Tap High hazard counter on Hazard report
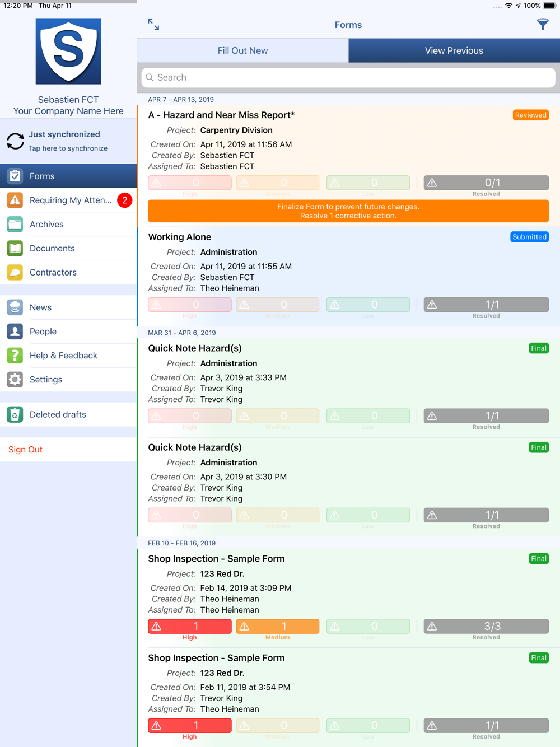 tap(190, 183)
